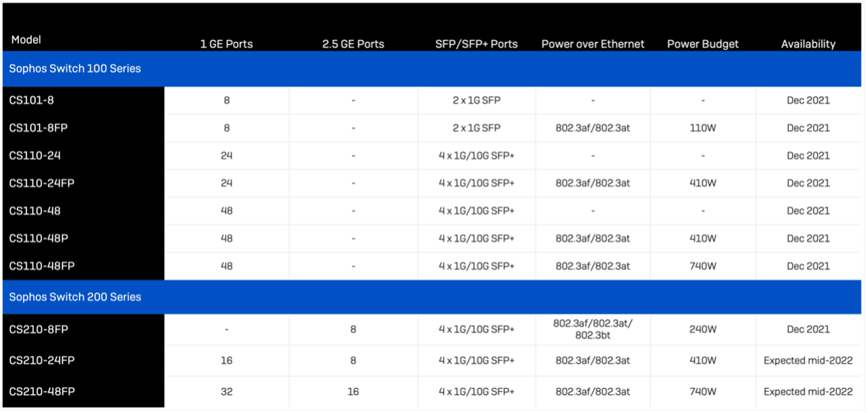Screen dimensions: 868x413
Task: Click '2 x 1G SFP' in CS101-8 row
Action: tap(476, 100)
